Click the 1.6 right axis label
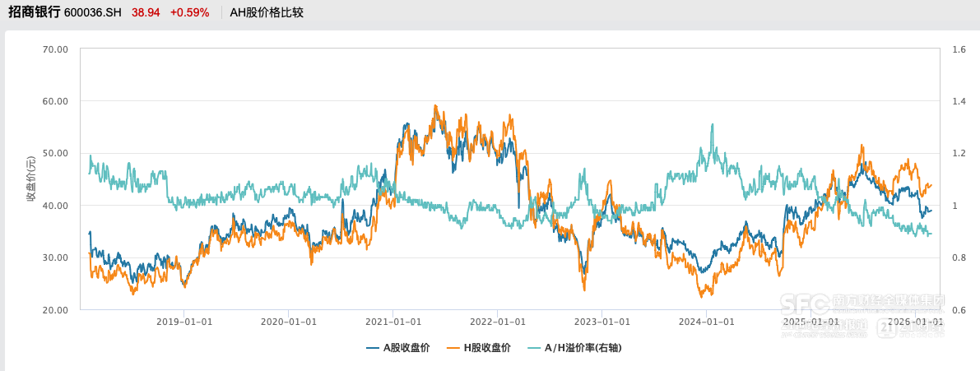The image size is (980, 371). 957,49
